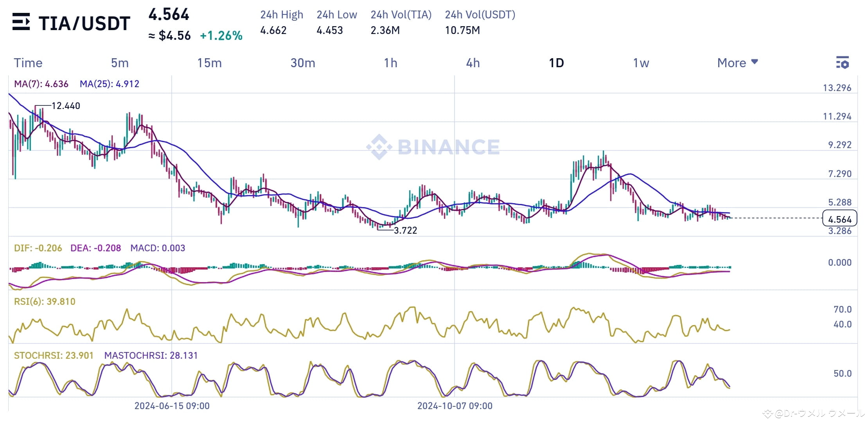Click the 24h High value 4.662

(273, 30)
